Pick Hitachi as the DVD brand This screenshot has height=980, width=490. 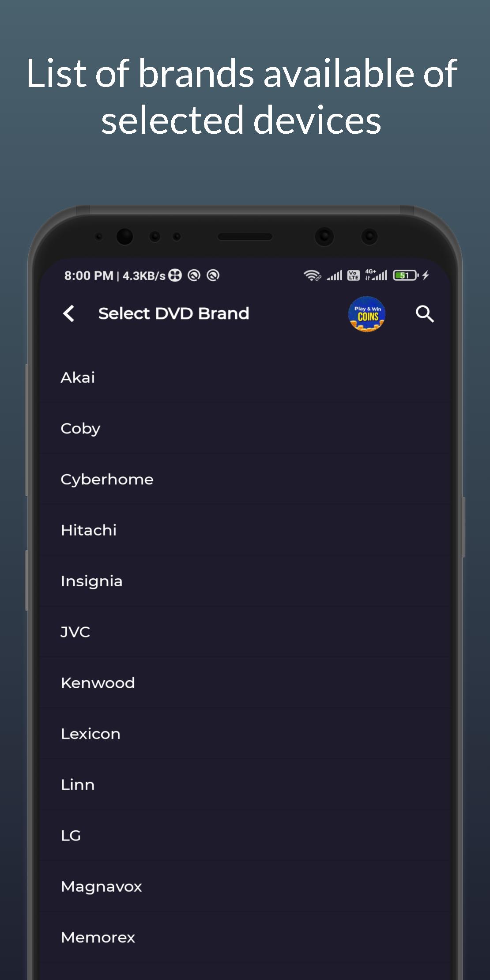(245, 530)
